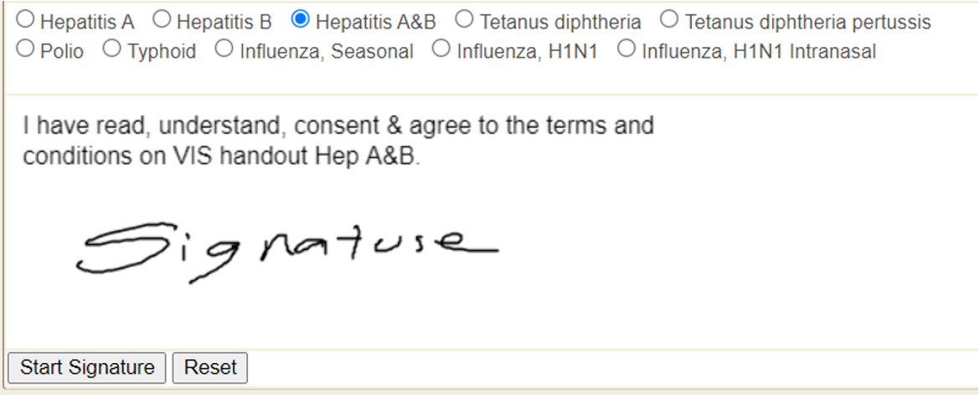The width and height of the screenshot is (980, 395).
Task: Select the Influenza, H1N1 Intranasal radio button
Action: click(x=627, y=49)
